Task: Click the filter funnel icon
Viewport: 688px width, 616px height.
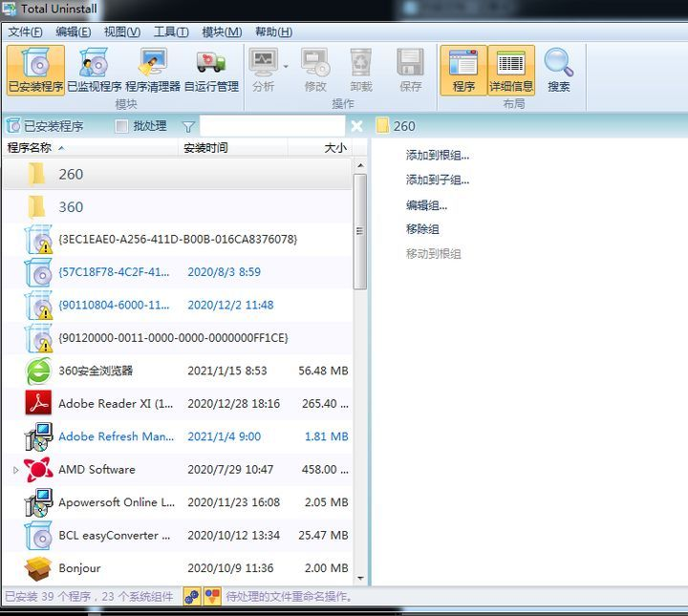Action: pos(188,127)
